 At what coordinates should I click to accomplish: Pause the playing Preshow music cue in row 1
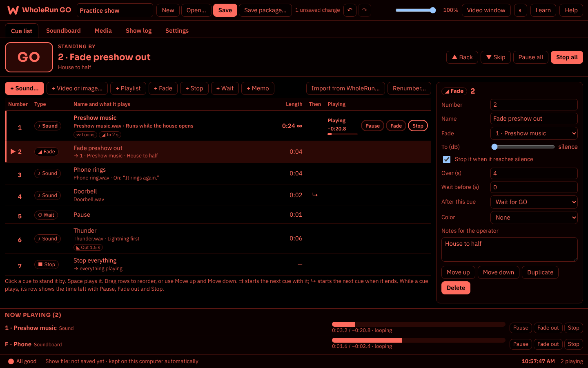(x=372, y=126)
